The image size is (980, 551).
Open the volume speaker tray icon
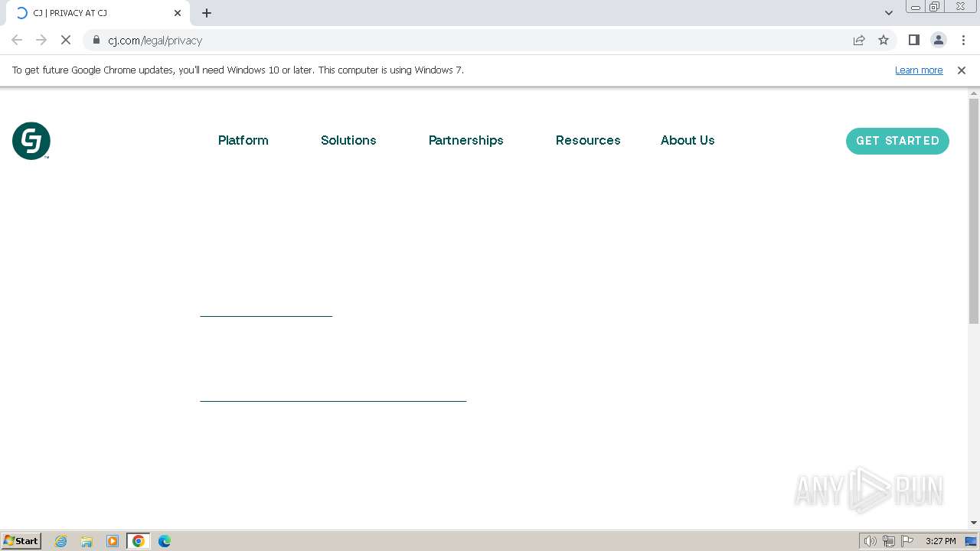pos(871,541)
